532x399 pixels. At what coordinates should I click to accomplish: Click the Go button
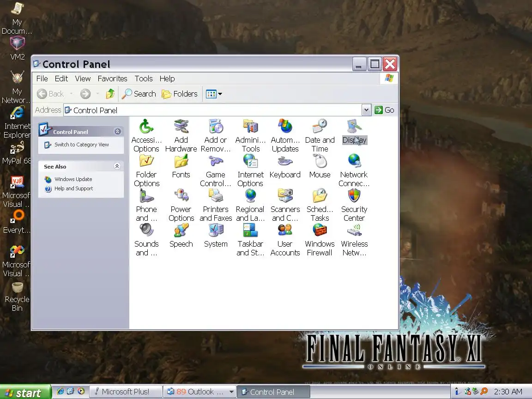[x=384, y=110]
